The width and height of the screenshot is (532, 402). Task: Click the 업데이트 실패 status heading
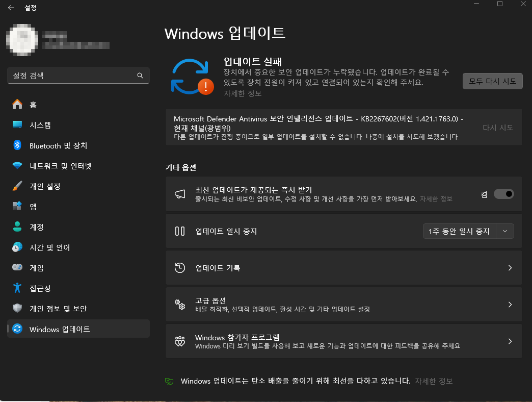pos(253,61)
